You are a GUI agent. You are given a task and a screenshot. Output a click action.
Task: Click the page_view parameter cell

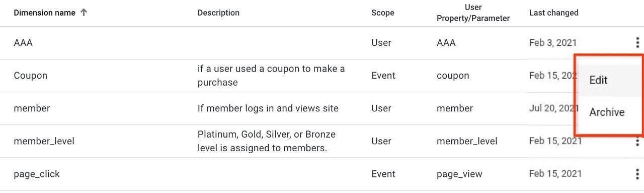point(459,174)
